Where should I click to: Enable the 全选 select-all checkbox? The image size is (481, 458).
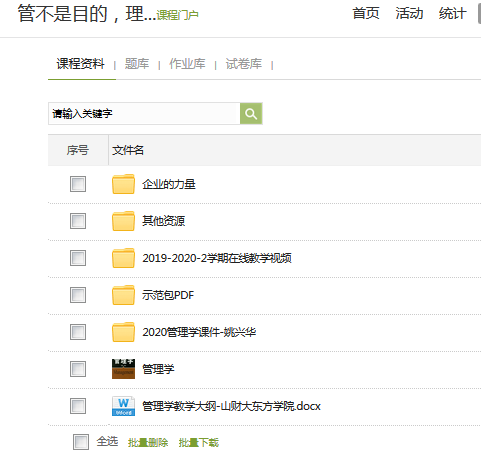[81, 442]
